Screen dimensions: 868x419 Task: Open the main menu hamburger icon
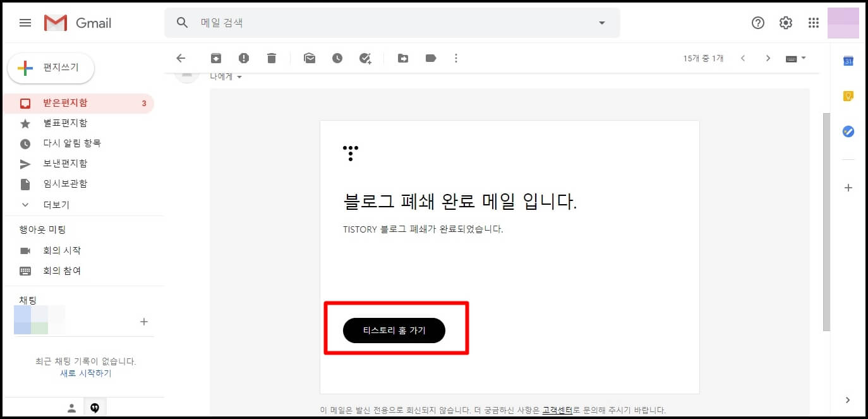coord(25,23)
